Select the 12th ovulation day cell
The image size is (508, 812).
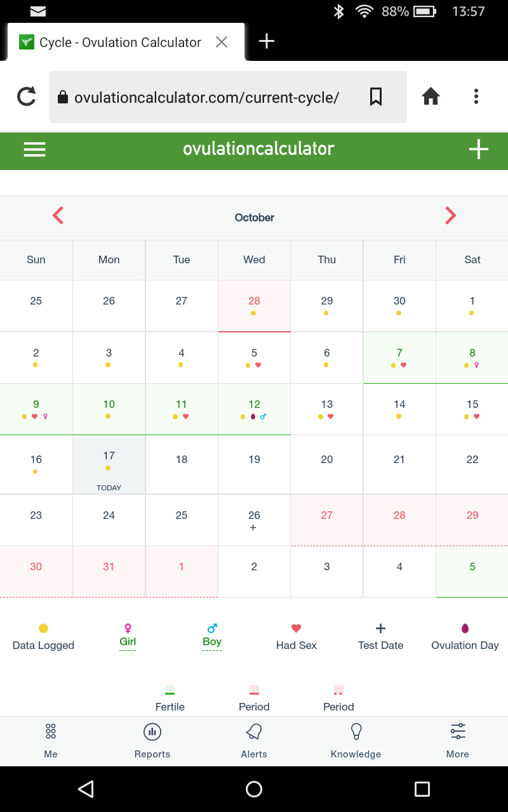[x=254, y=409]
